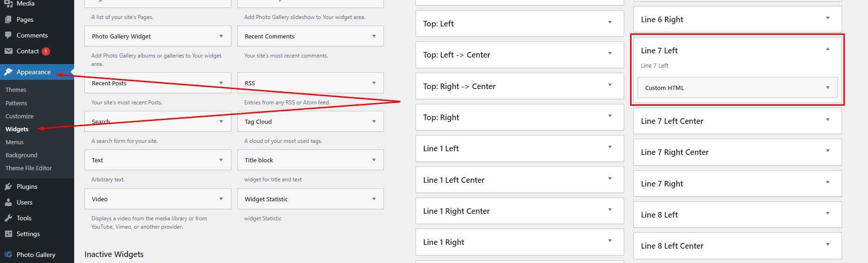
Task: Click the Comments speech bubble icon
Action: tap(8, 35)
